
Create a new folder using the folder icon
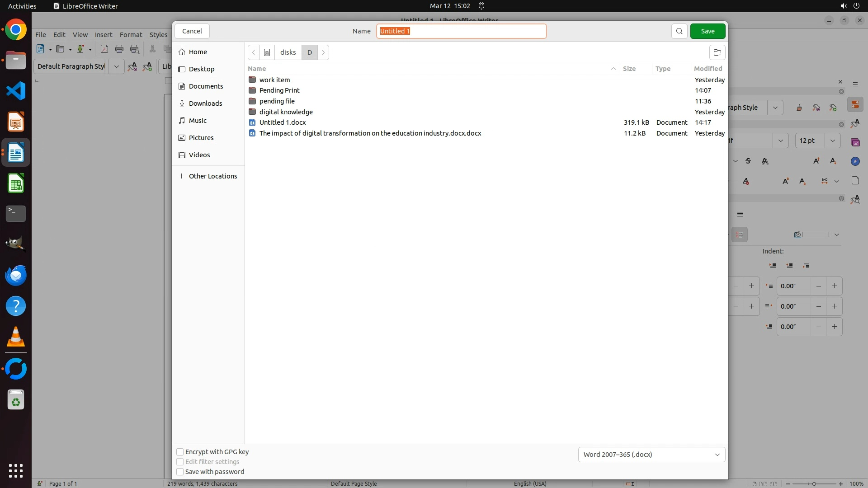[717, 52]
